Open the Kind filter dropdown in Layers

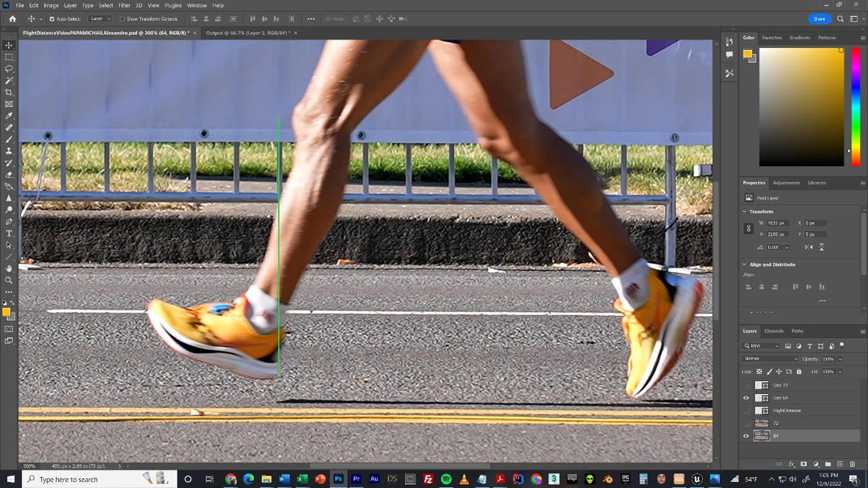click(761, 346)
